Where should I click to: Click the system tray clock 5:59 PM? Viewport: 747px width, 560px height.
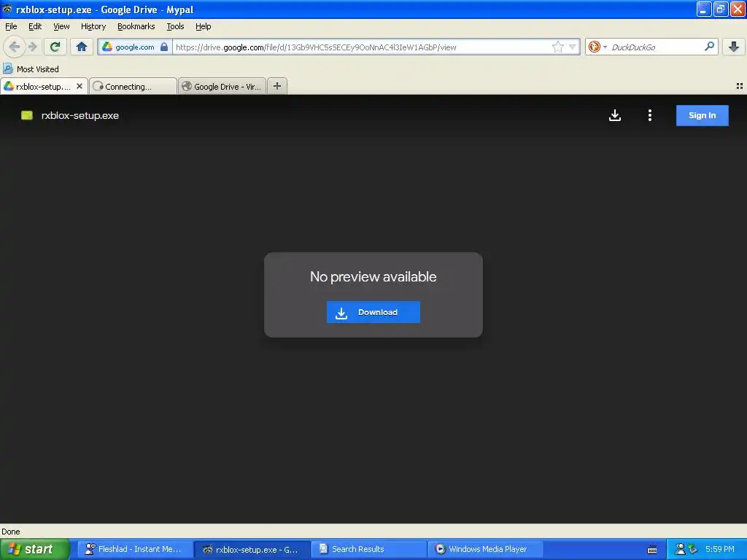click(x=719, y=549)
